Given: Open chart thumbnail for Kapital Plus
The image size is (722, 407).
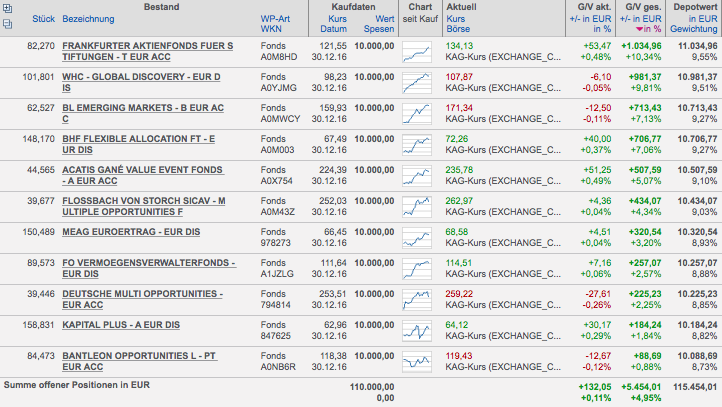Looking at the screenshot, I should pos(417,331).
